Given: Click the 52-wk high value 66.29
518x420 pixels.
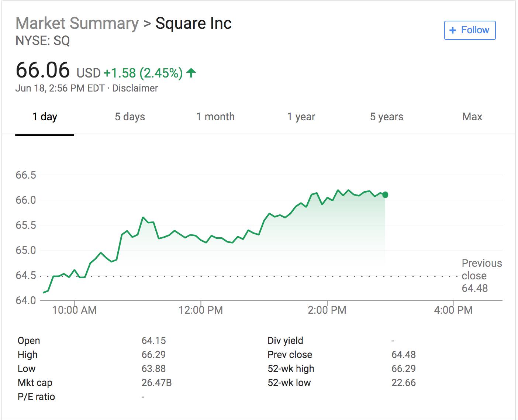Looking at the screenshot, I should (404, 369).
